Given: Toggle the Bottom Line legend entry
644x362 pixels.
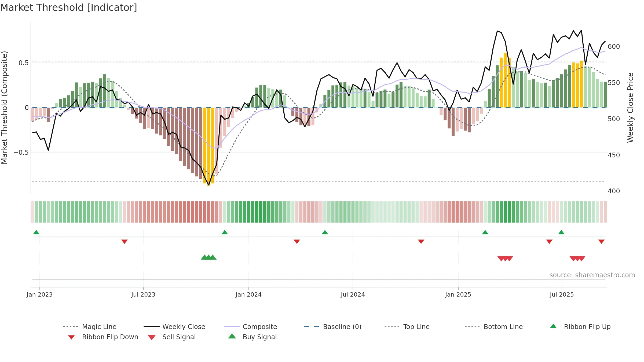Looking at the screenshot, I should click(494, 327).
